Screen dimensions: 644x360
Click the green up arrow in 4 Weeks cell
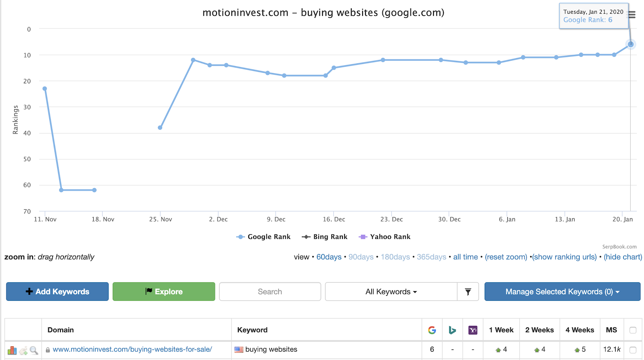(x=577, y=350)
